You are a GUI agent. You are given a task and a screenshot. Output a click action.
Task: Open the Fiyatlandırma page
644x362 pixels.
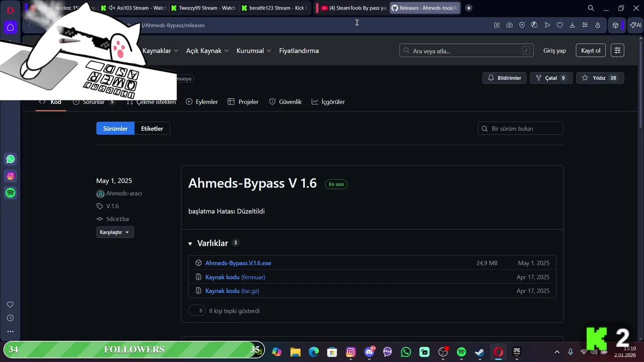point(299,51)
